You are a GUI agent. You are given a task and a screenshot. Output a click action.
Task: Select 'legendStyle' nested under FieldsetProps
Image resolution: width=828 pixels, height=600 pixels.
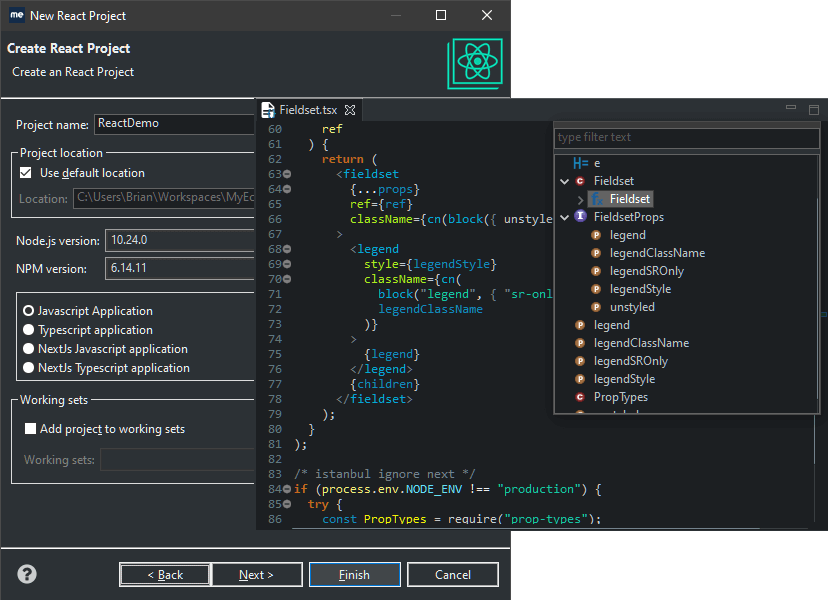pos(641,289)
